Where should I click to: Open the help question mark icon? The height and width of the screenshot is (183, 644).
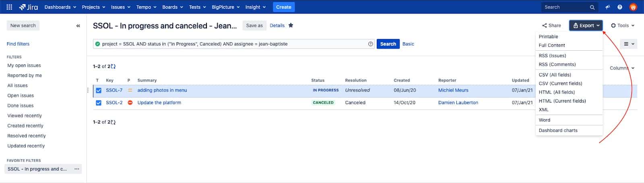pos(620,7)
